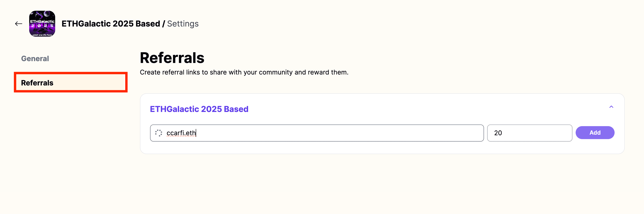Click the Settings breadcrumb text
The width and height of the screenshot is (644, 214).
click(x=183, y=24)
